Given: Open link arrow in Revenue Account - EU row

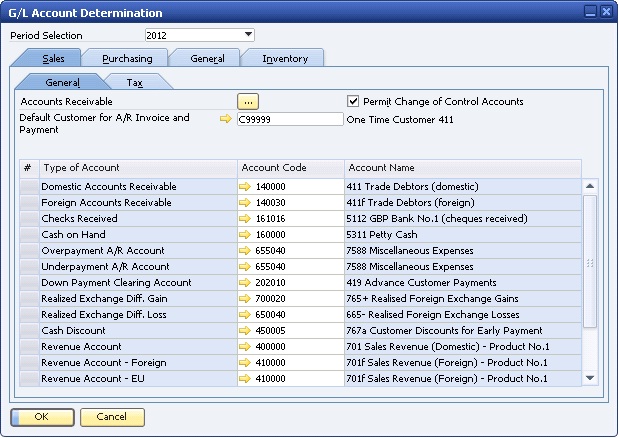Looking at the screenshot, I should point(245,378).
